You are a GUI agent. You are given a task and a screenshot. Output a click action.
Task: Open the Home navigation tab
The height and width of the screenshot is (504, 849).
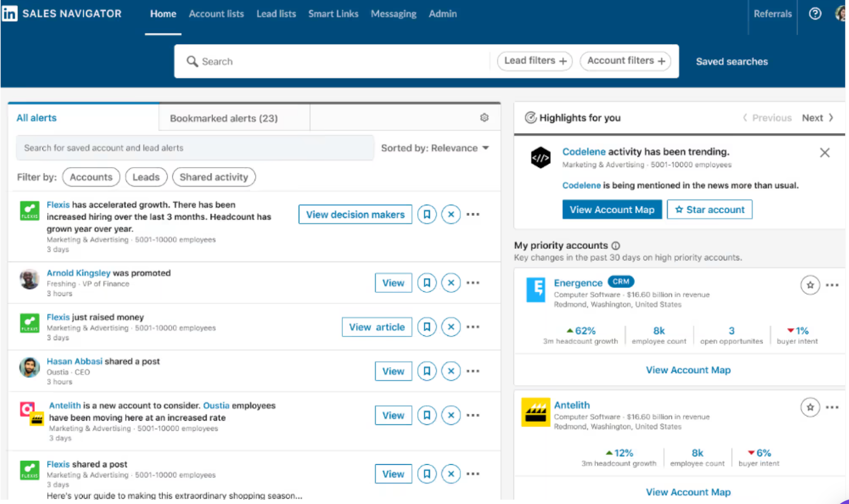pos(163,14)
